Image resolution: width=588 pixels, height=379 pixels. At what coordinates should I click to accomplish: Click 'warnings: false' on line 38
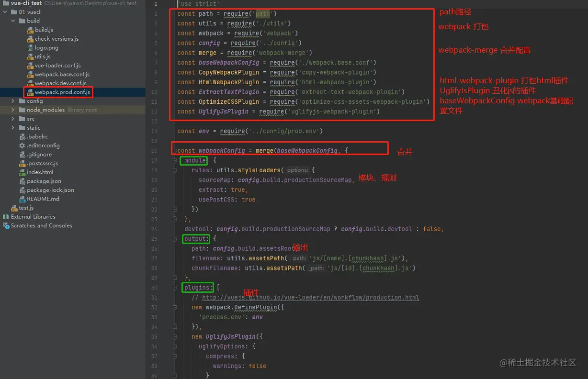(239, 366)
